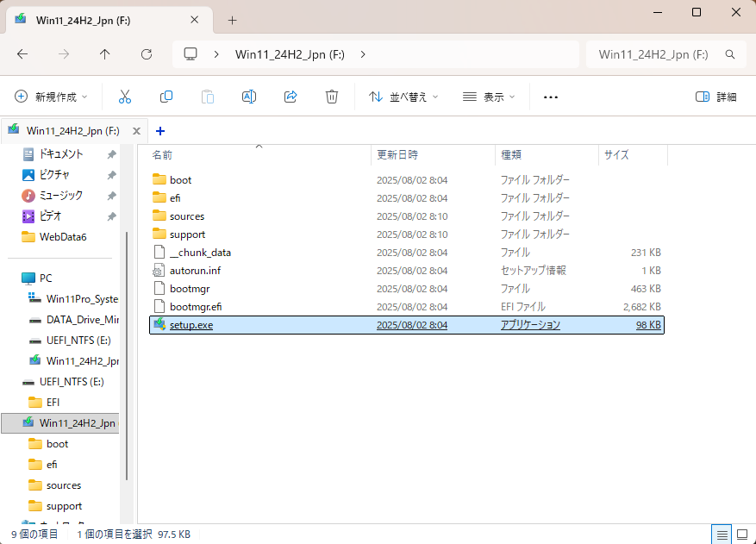Click the 9 個の項目 status text
756x544 pixels.
coord(34,535)
